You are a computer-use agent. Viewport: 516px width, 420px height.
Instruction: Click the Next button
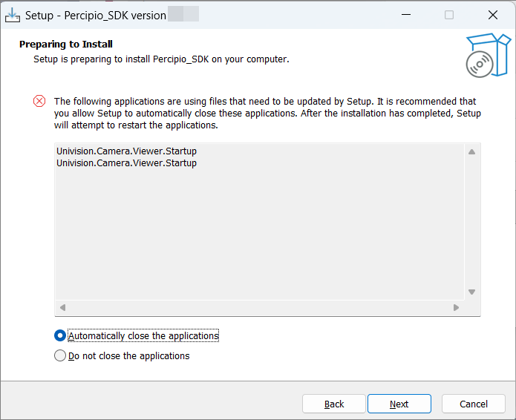pos(399,404)
